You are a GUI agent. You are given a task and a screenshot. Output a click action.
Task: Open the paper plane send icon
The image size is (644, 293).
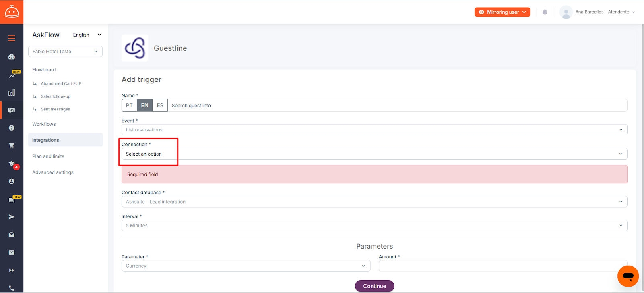click(x=12, y=217)
